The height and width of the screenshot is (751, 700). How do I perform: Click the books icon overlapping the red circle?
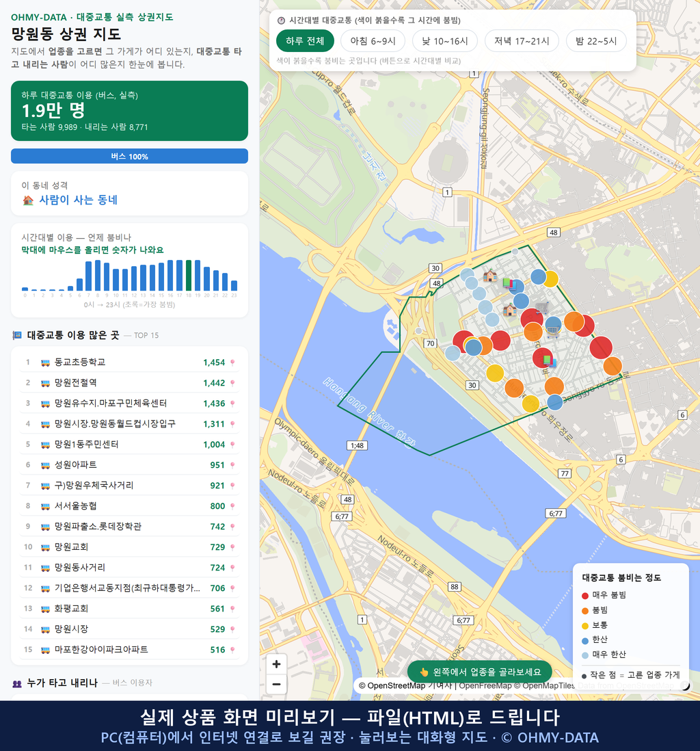[549, 360]
